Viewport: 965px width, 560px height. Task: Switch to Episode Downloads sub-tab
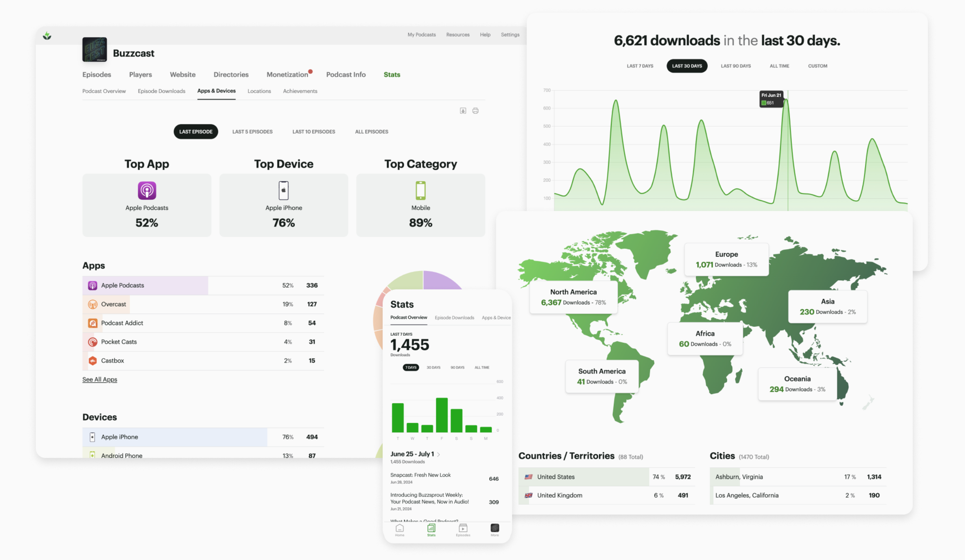(162, 91)
